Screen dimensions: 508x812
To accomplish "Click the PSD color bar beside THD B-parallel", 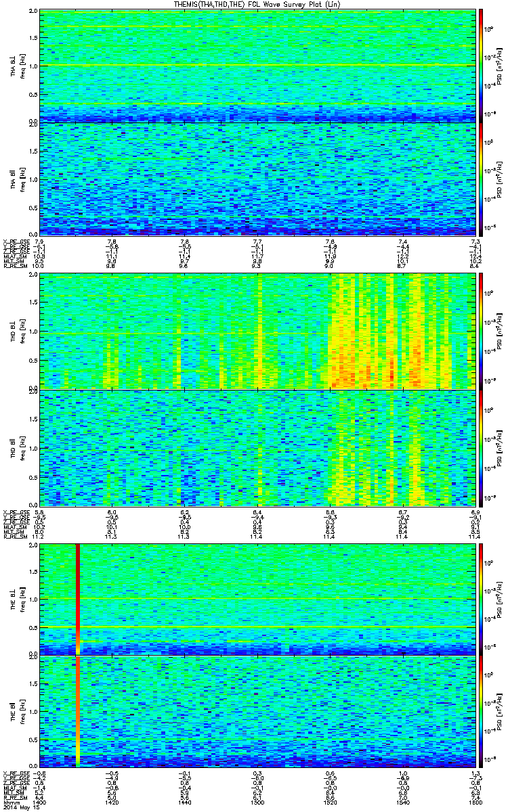I will point(481,447).
